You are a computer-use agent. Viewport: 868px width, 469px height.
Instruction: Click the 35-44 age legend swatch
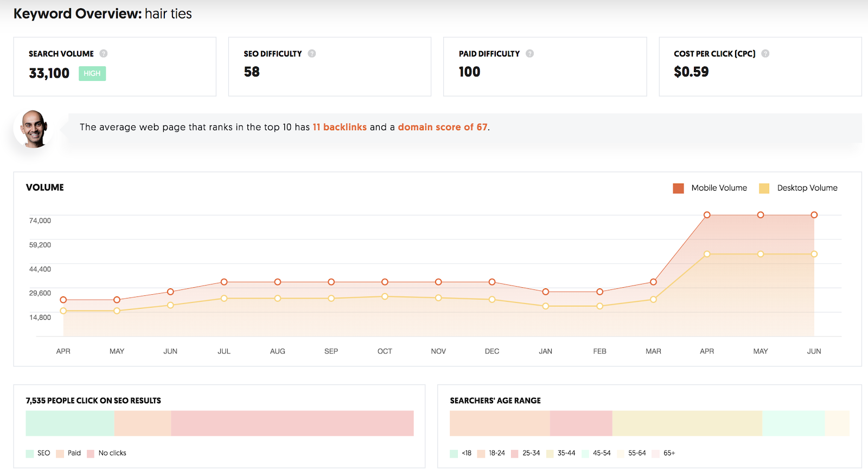(550, 453)
